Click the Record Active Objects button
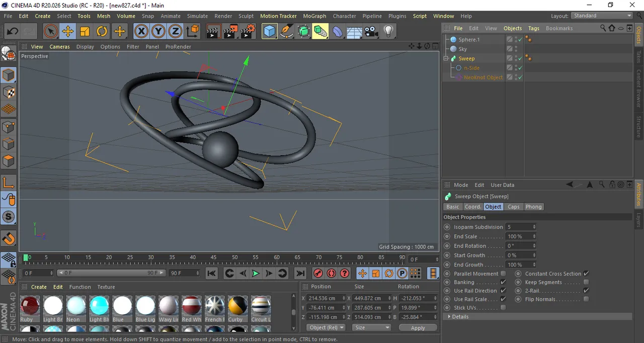644x343 pixels. pyautogui.click(x=318, y=273)
